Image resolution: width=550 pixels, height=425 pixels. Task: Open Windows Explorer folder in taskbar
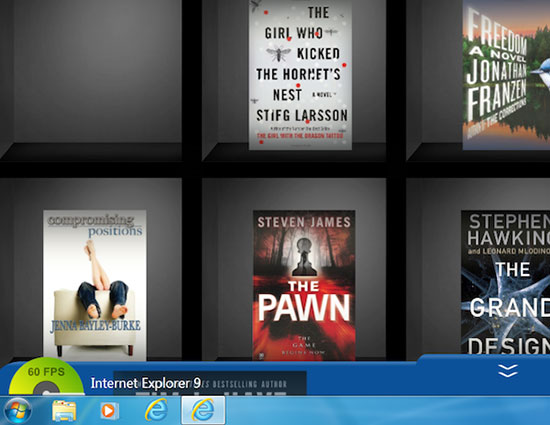tap(64, 411)
